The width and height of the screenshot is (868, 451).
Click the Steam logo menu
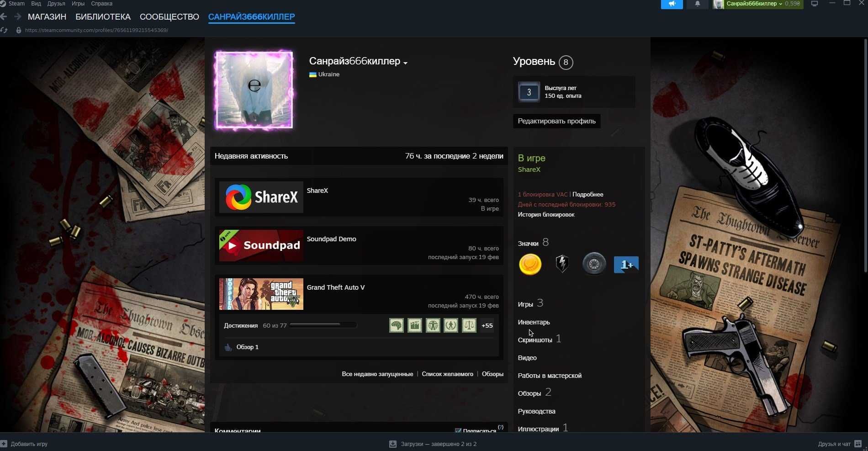click(x=13, y=4)
